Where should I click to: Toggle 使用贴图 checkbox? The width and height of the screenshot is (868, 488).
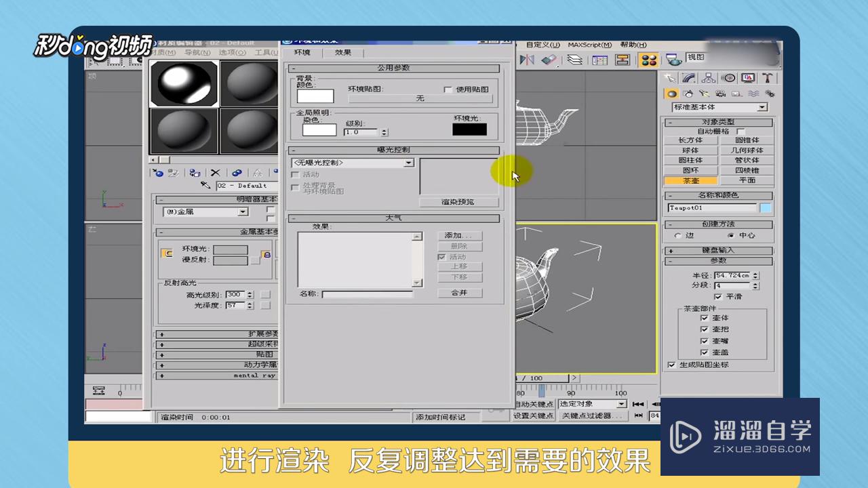point(448,89)
